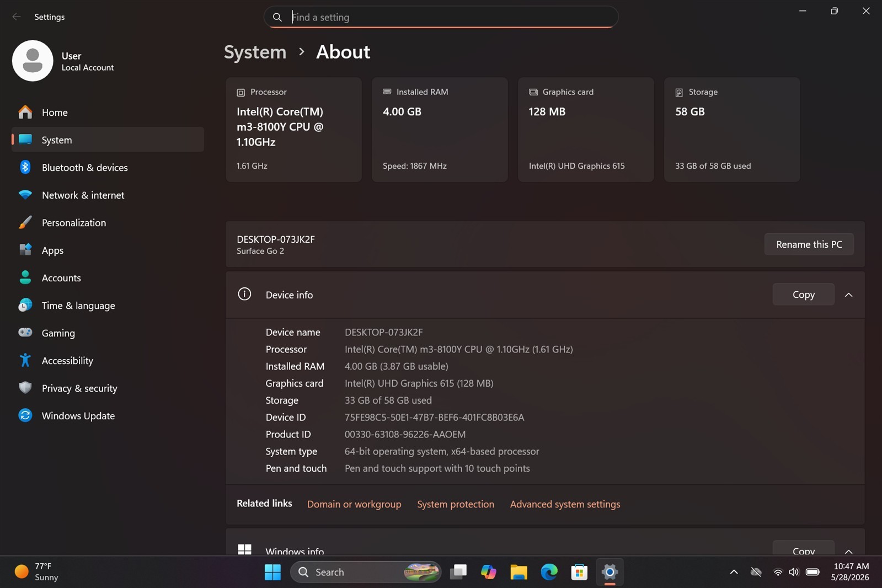Image resolution: width=882 pixels, height=588 pixels.
Task: Click the Network & internet wifi icon
Action: pos(25,195)
